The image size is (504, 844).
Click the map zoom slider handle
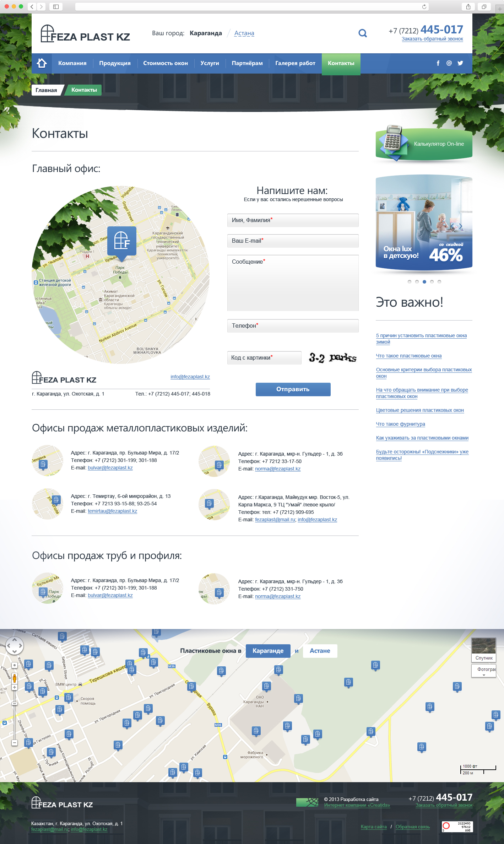pos(15,704)
